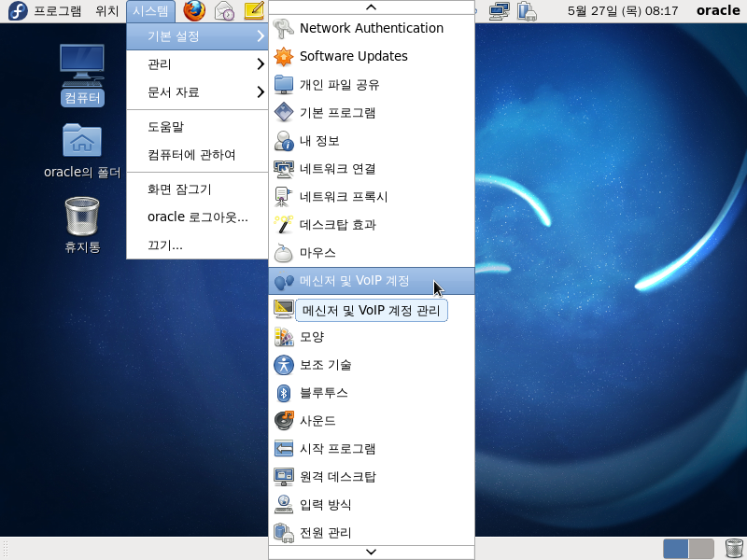Click the down arrow to scroll menu down

pyautogui.click(x=371, y=552)
